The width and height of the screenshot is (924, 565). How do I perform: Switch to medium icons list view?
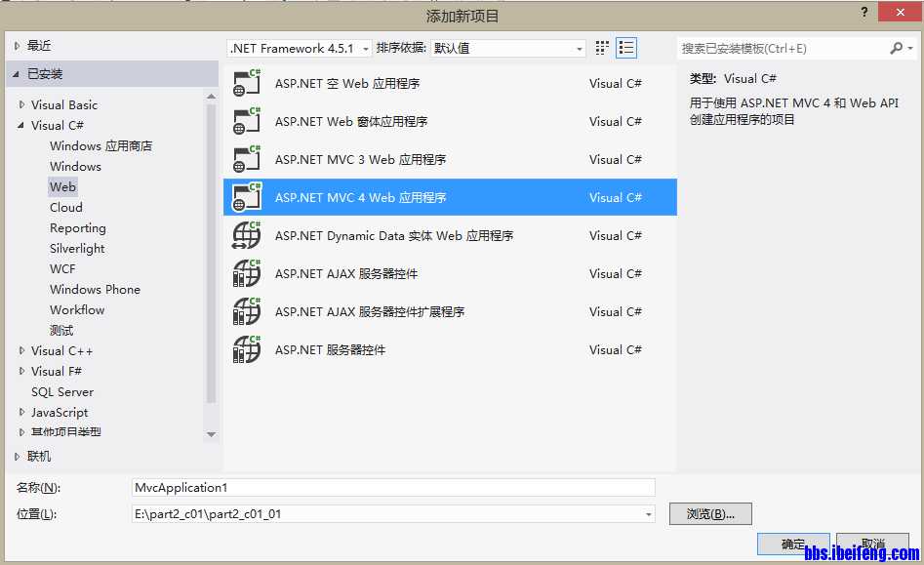coord(626,48)
